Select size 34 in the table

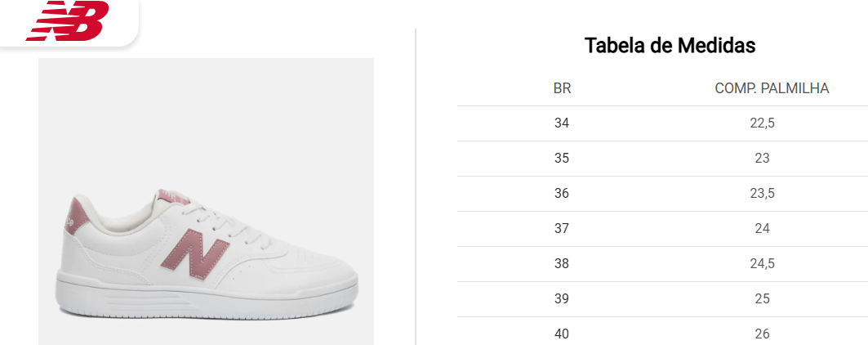pyautogui.click(x=562, y=123)
